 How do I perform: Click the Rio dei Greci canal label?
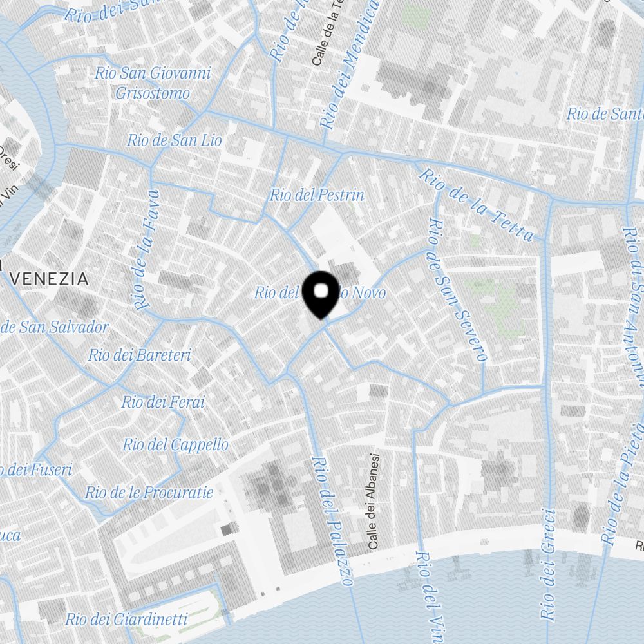pos(548,564)
